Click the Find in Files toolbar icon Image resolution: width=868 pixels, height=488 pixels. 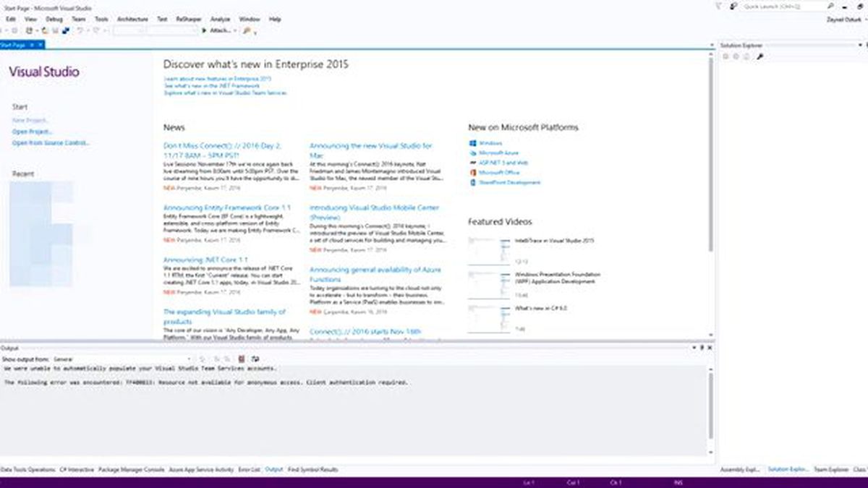click(247, 30)
